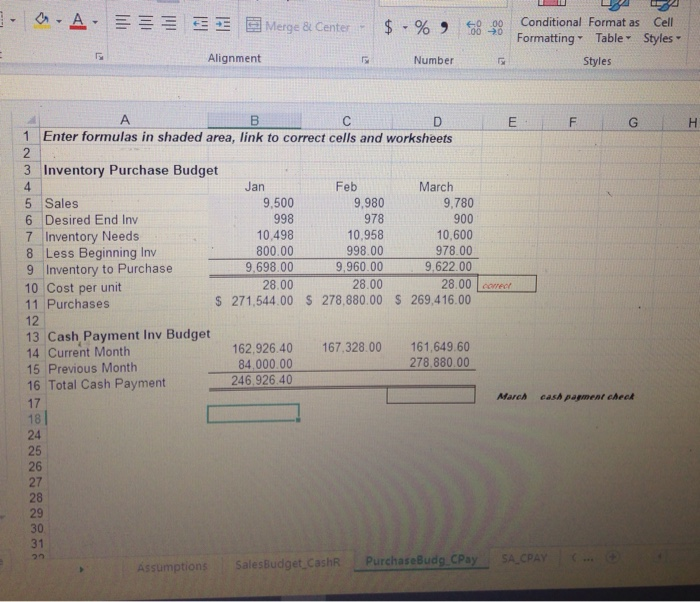Click Jan Current Month cell 162,926.40
Image resolution: width=700 pixels, height=602 pixels.
click(254, 348)
